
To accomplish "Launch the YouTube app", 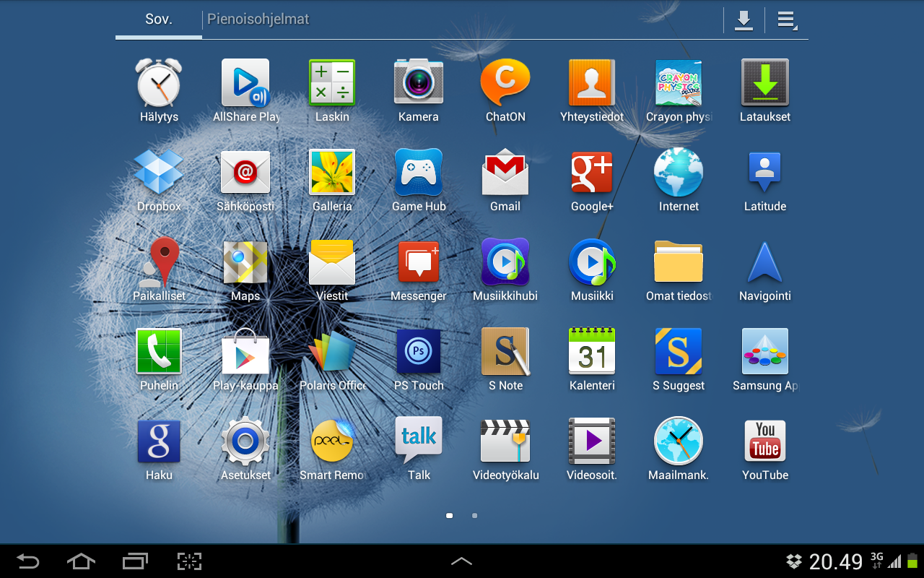I will 765,449.
